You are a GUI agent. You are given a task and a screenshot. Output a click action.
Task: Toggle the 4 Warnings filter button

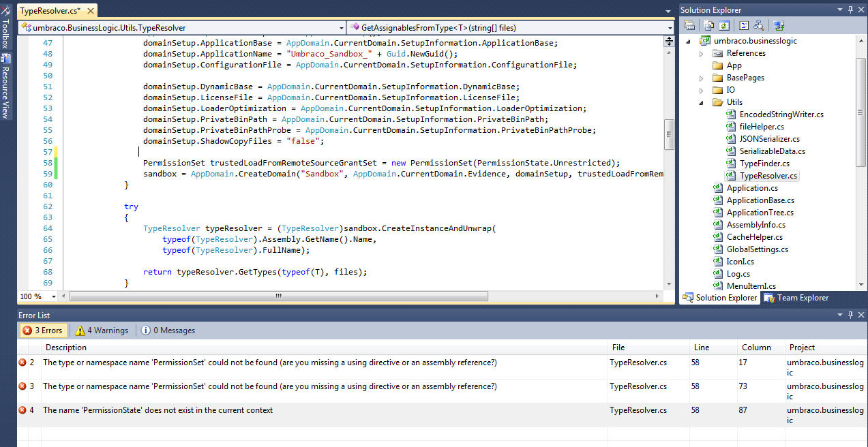tap(102, 330)
